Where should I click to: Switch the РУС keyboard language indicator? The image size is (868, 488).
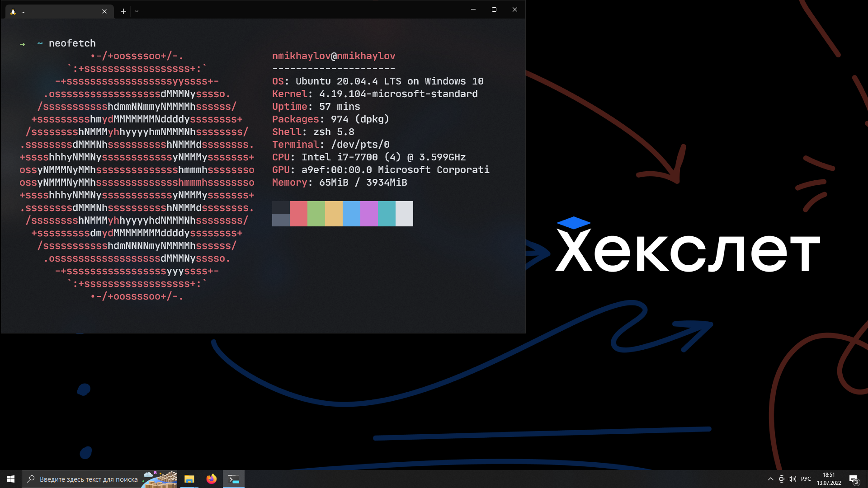coord(806,479)
